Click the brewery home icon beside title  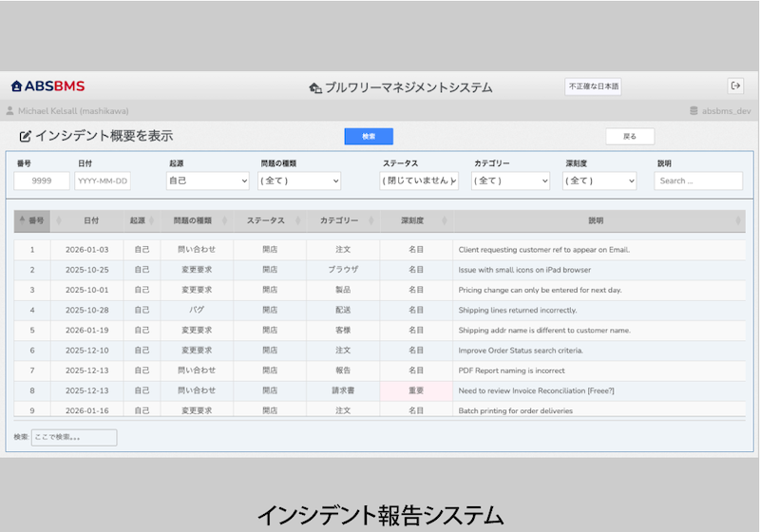[x=315, y=87]
